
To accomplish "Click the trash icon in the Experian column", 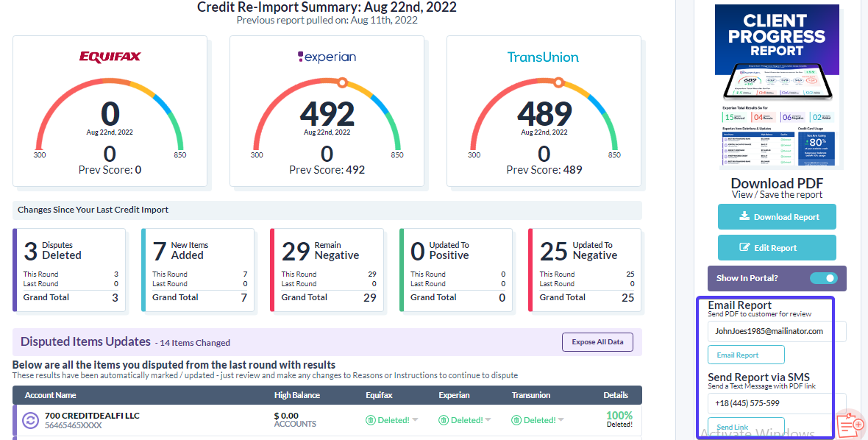I will coord(444,420).
